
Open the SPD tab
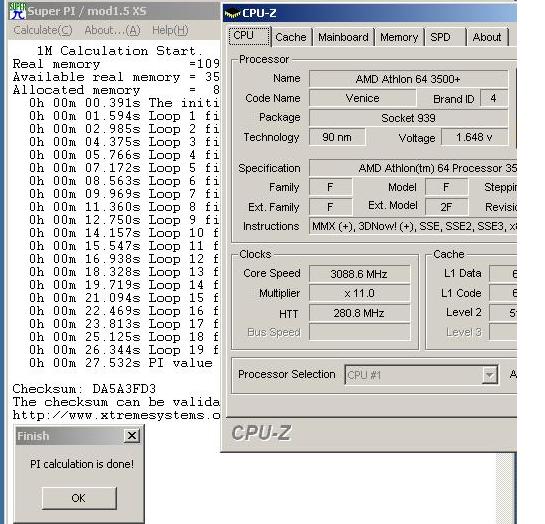point(445,37)
